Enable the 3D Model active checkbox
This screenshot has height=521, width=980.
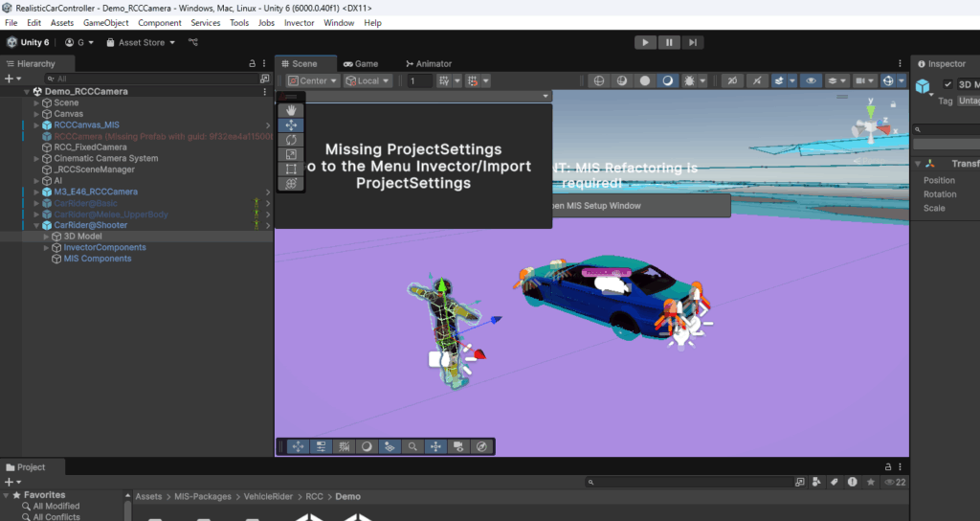pos(947,85)
